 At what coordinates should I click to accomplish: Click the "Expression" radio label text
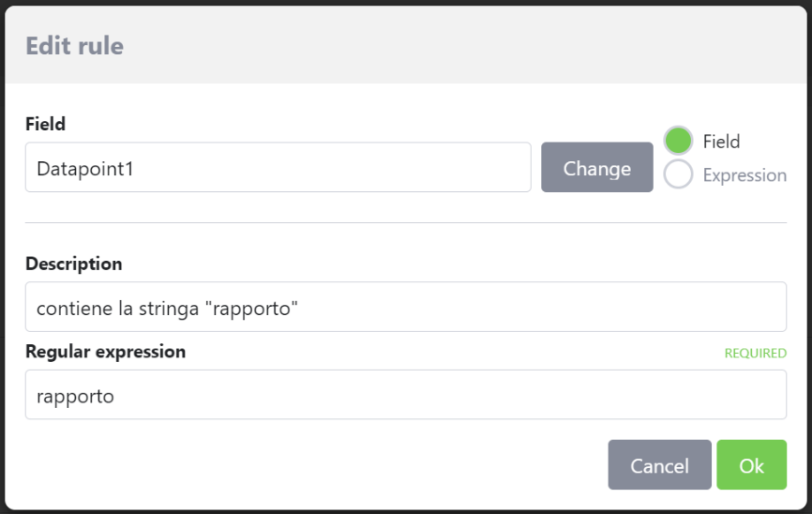click(744, 175)
